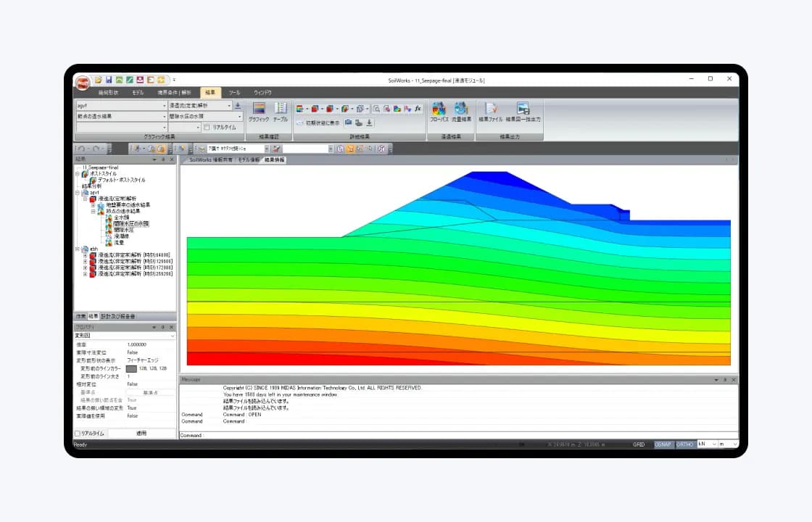
Task: Click the magnifier result probe icon in ribbon
Action: (376, 109)
